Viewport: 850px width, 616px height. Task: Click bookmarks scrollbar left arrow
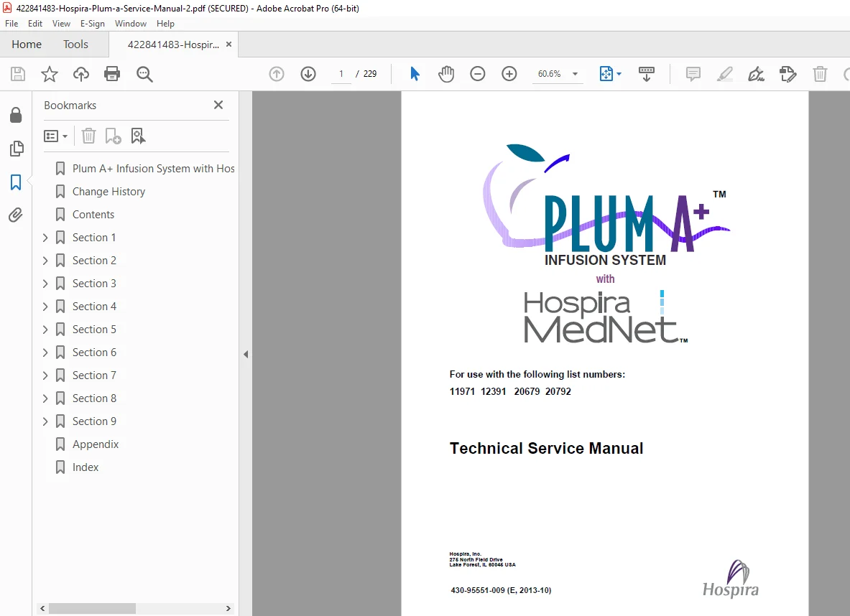coord(42,608)
